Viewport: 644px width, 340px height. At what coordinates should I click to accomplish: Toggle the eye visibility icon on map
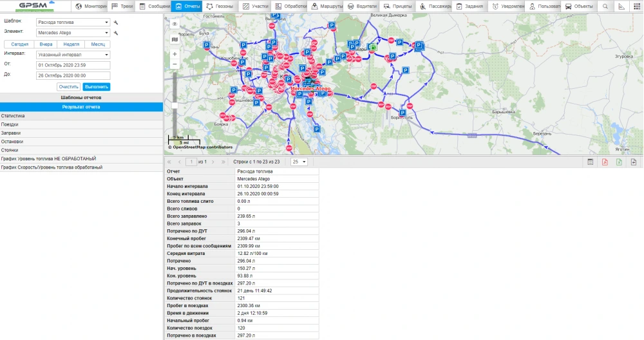(x=175, y=24)
